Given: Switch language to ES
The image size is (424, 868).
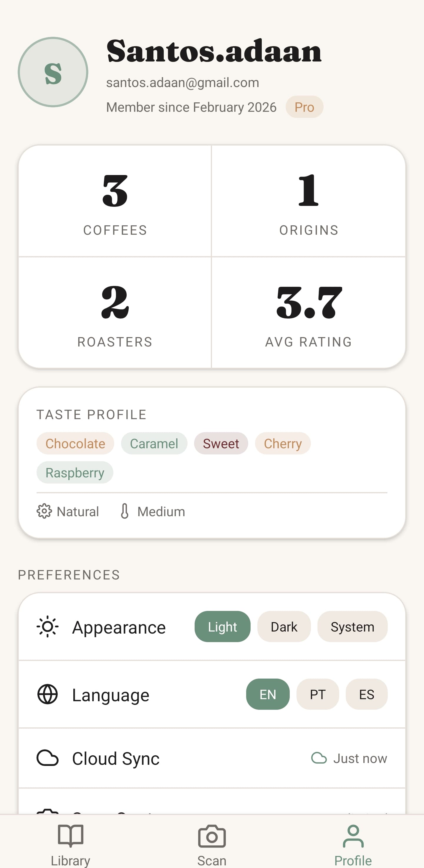Looking at the screenshot, I should pyautogui.click(x=367, y=694).
